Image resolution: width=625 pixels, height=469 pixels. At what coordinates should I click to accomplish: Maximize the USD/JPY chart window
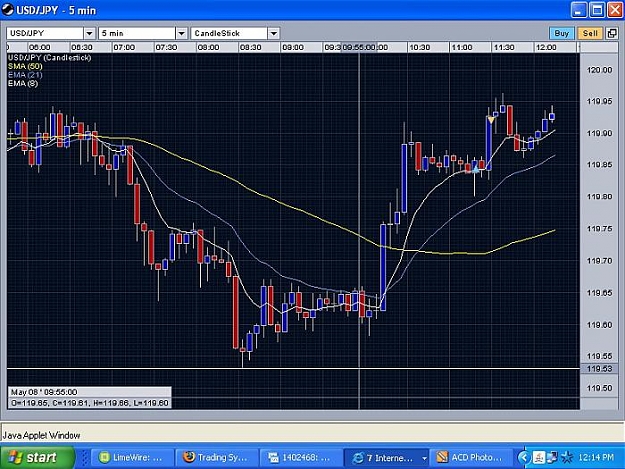click(597, 10)
